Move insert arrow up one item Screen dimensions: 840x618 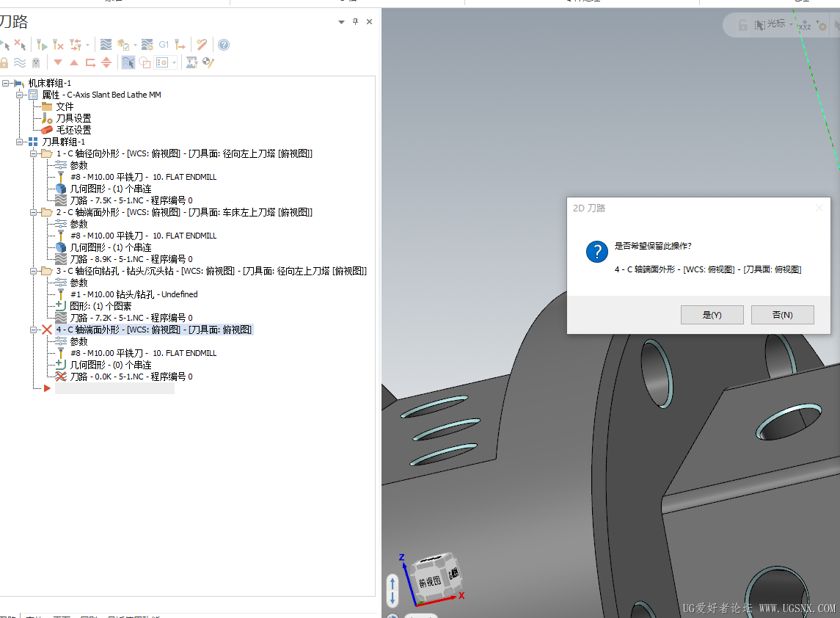click(74, 62)
